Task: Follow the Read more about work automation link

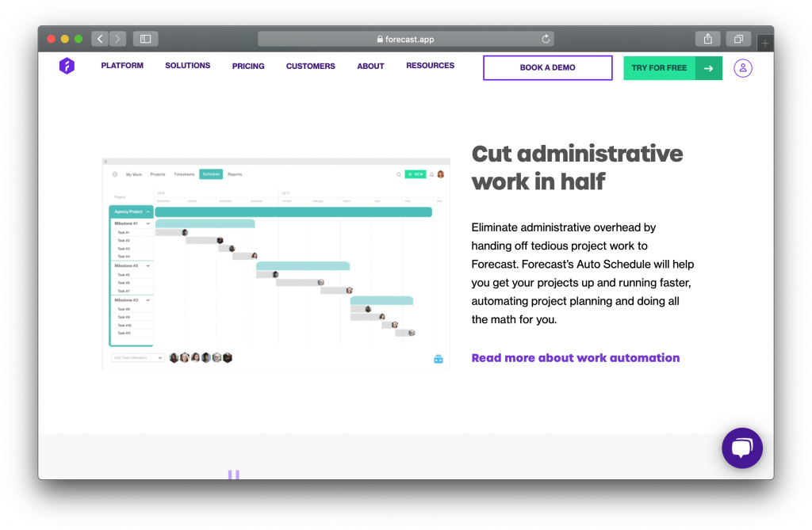Action: [576, 358]
